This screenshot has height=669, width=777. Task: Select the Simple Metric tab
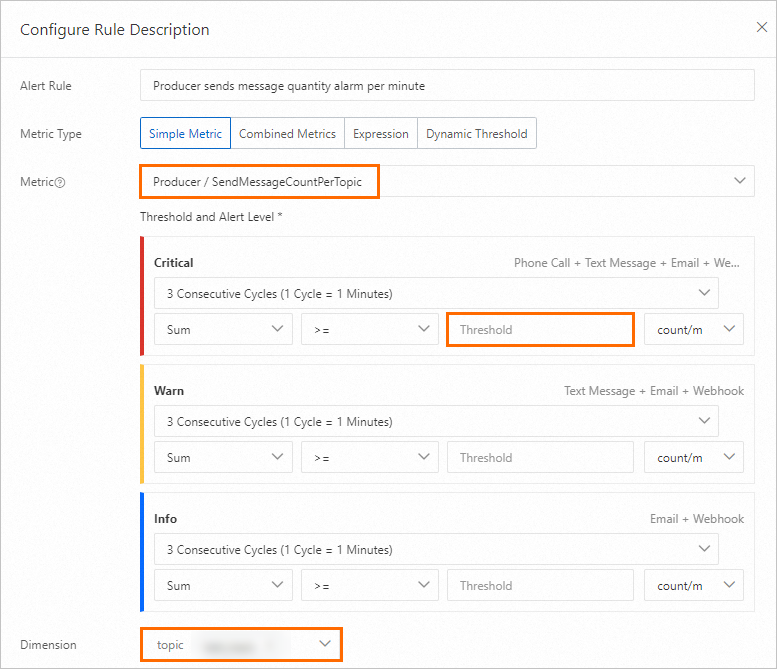click(x=186, y=134)
